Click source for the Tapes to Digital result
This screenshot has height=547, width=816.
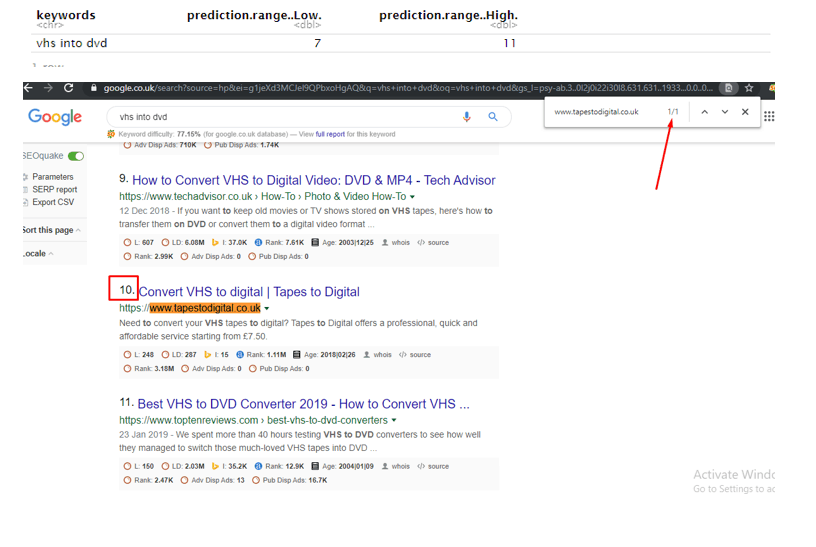point(415,355)
